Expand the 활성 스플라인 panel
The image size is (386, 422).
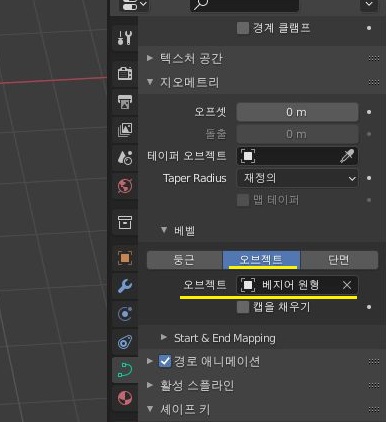tap(150, 385)
